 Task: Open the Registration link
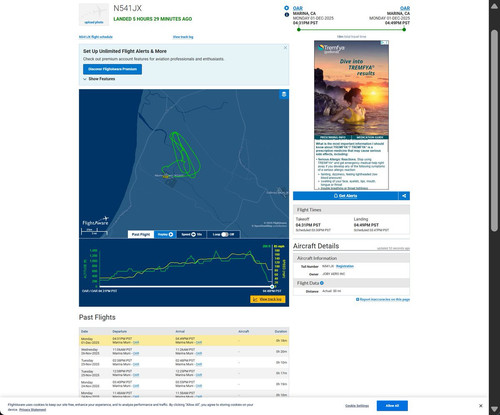click(x=345, y=266)
